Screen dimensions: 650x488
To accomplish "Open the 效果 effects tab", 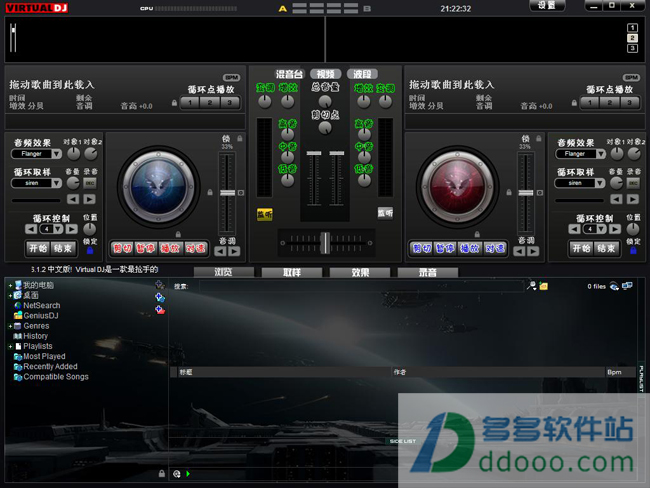I will 360,272.
